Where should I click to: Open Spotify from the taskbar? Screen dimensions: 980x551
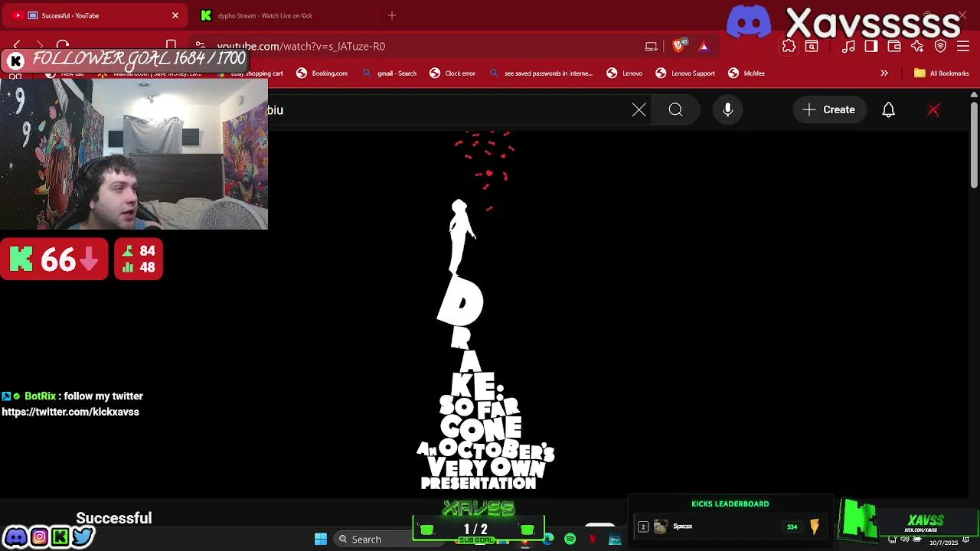570,540
